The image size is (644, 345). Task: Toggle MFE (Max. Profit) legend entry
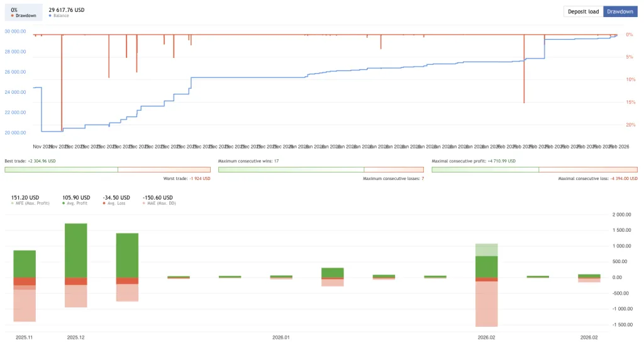coord(30,203)
